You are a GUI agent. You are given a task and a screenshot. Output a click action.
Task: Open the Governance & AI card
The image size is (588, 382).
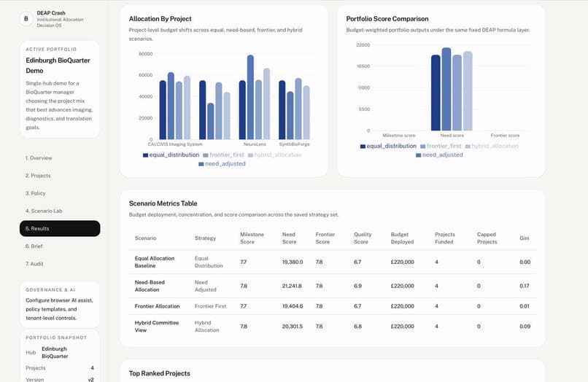click(x=60, y=304)
